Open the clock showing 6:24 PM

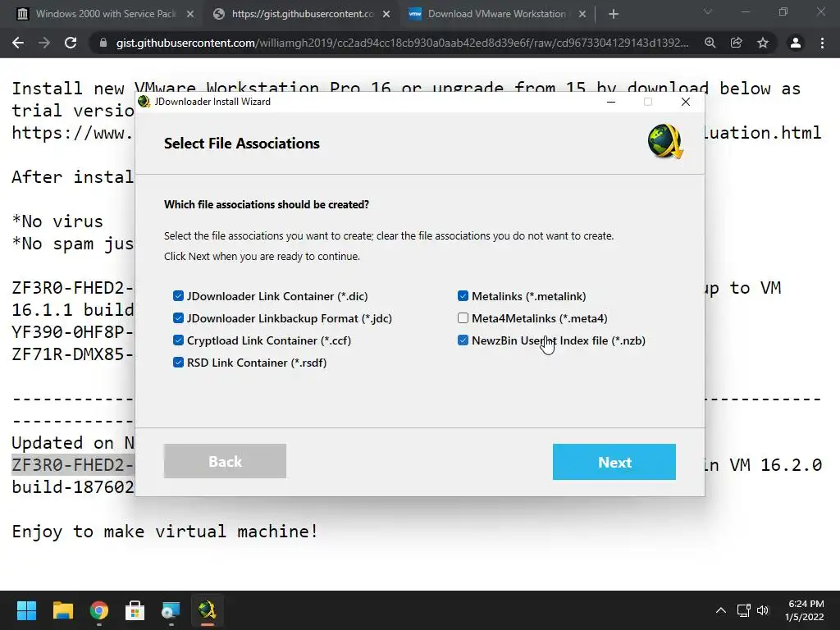[805, 610]
